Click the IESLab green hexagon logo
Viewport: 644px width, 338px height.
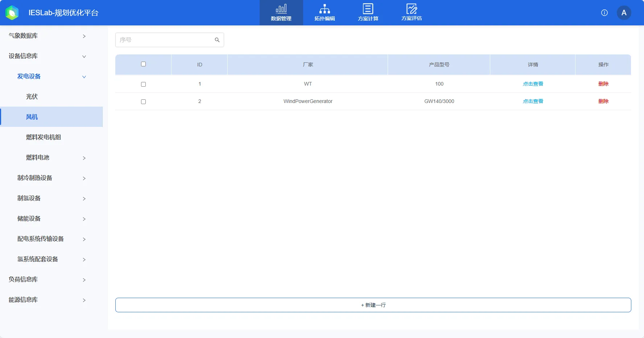click(x=12, y=13)
